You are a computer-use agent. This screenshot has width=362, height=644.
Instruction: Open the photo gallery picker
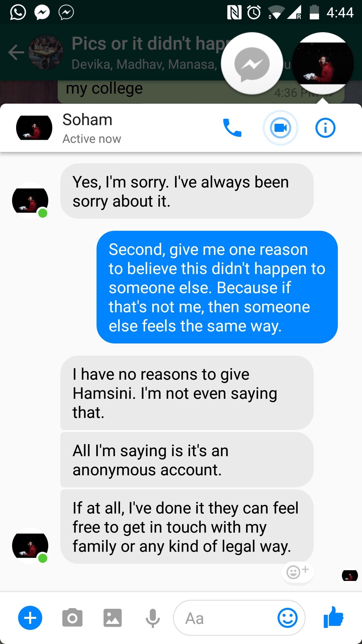pos(113,618)
